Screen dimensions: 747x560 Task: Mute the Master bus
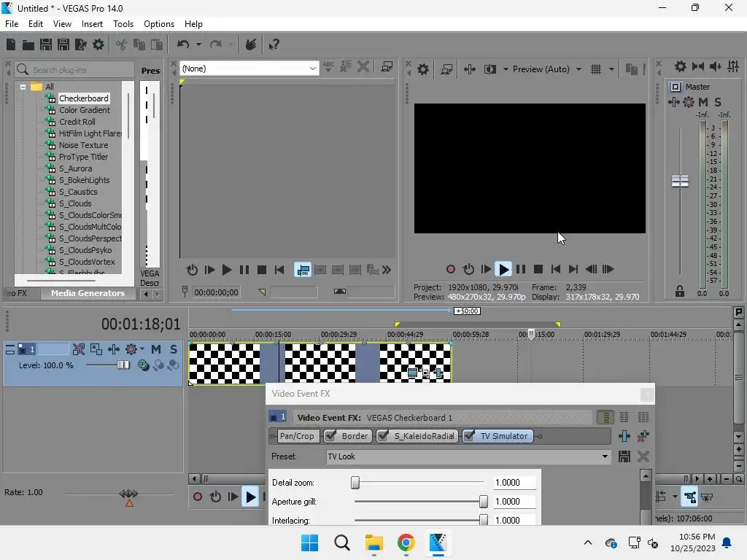coord(703,102)
